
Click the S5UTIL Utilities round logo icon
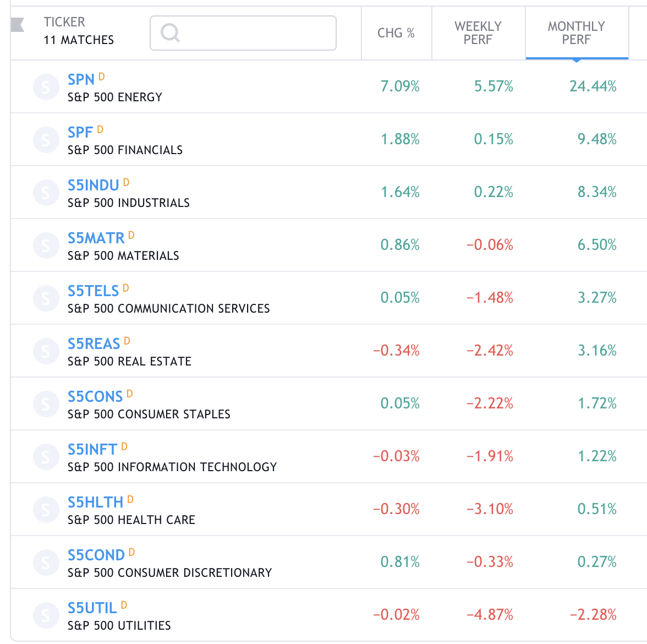[x=46, y=615]
